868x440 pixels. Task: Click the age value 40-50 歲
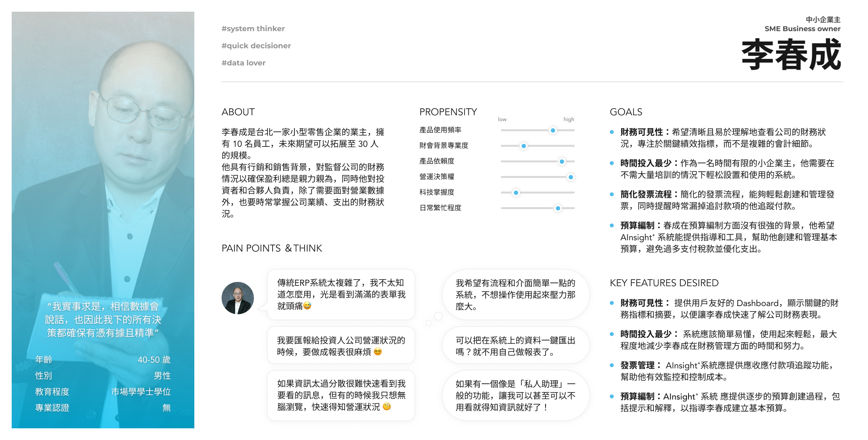click(154, 360)
